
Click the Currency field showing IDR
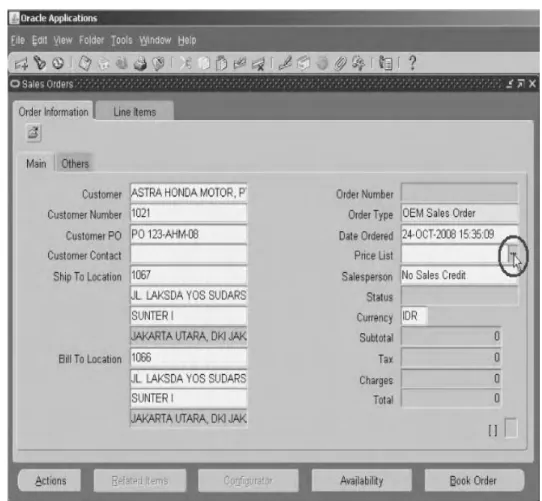point(414,316)
